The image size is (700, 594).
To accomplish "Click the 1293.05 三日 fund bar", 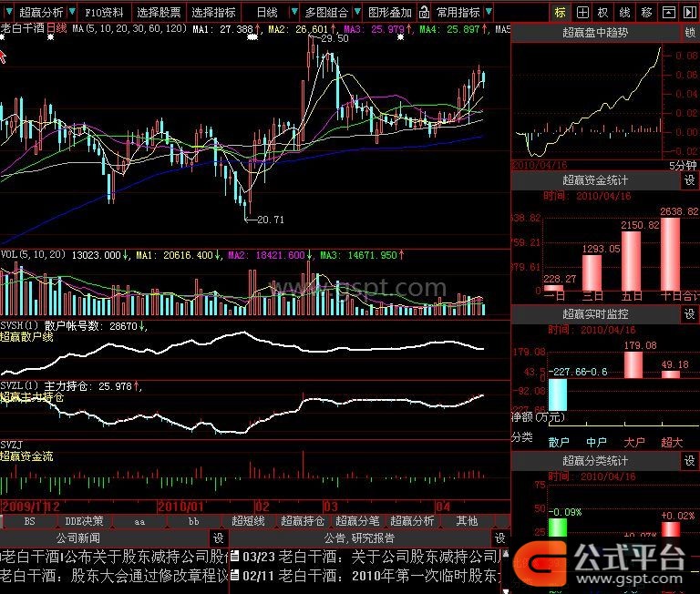I will click(592, 272).
